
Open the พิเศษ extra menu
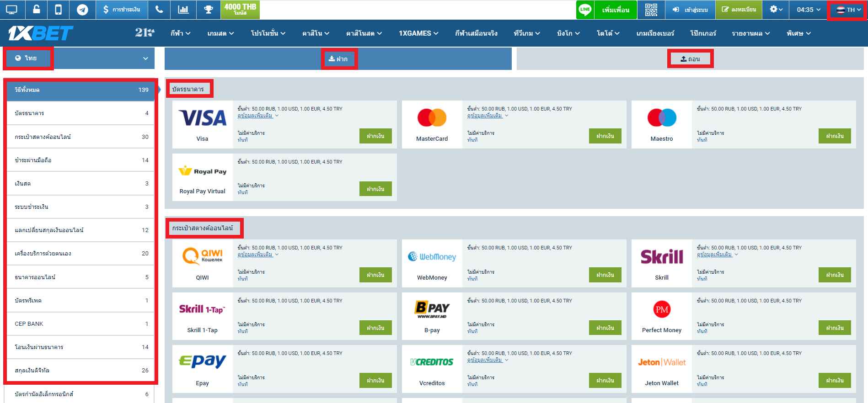(x=799, y=33)
